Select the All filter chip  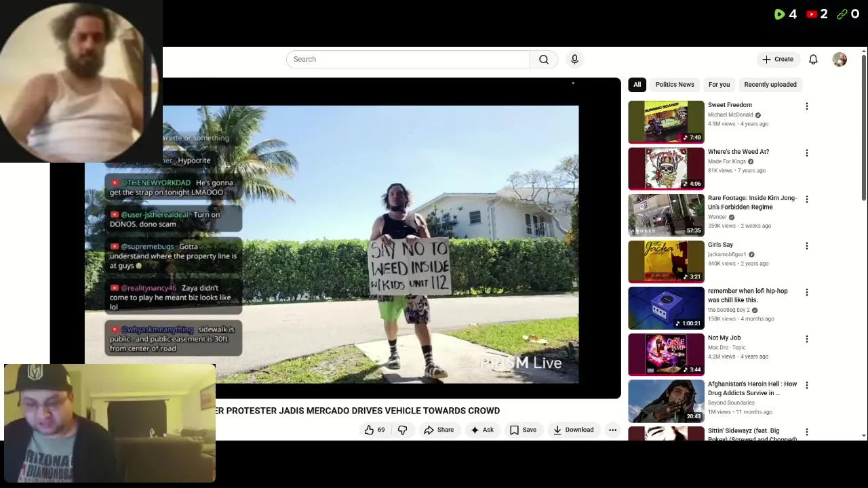point(637,85)
